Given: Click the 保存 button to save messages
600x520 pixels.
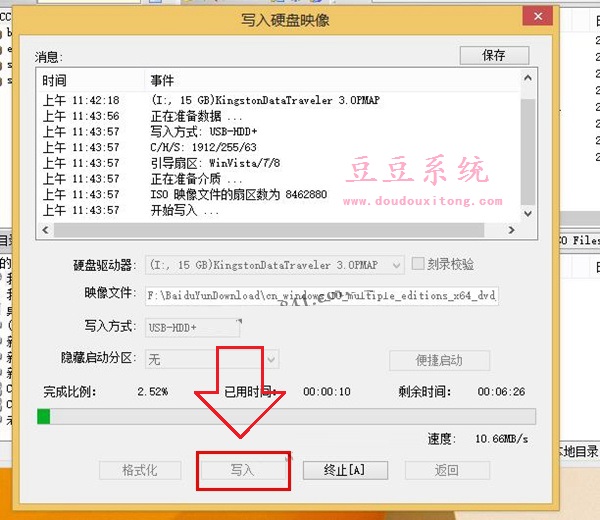Looking at the screenshot, I should [494, 55].
